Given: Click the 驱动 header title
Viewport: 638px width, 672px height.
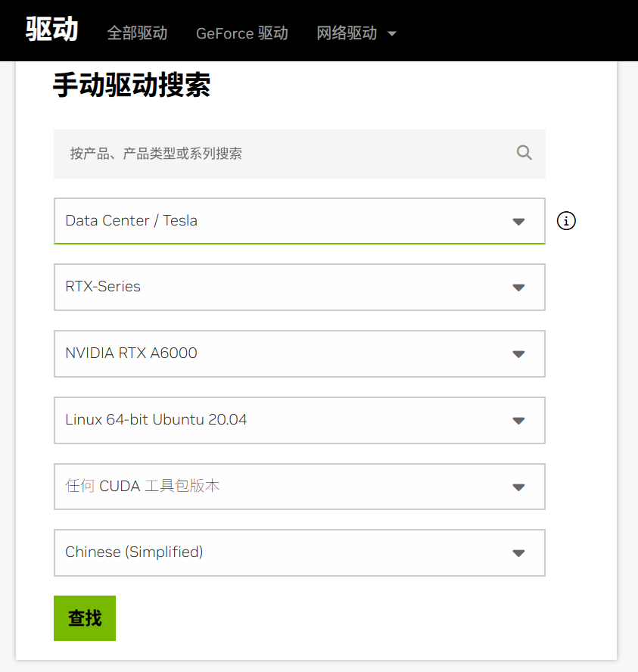Looking at the screenshot, I should coord(52,30).
